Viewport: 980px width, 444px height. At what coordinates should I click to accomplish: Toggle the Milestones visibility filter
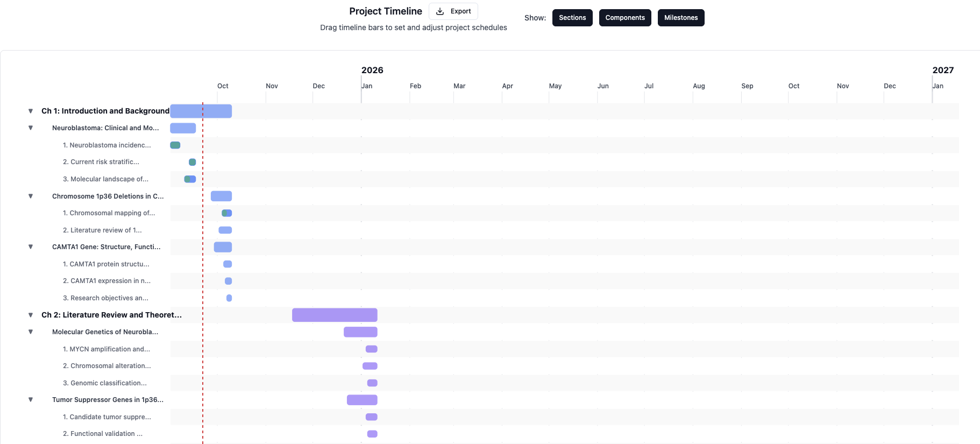[x=680, y=18]
